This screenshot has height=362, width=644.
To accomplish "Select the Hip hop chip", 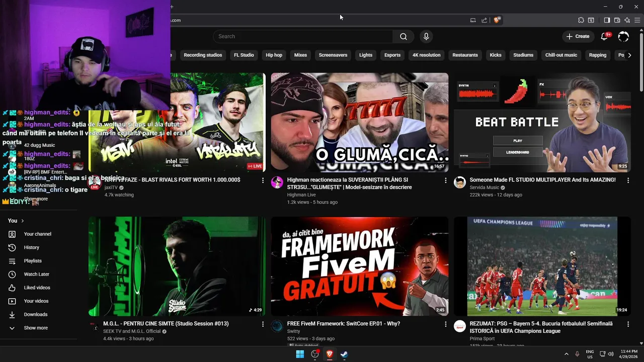I will coord(274,55).
